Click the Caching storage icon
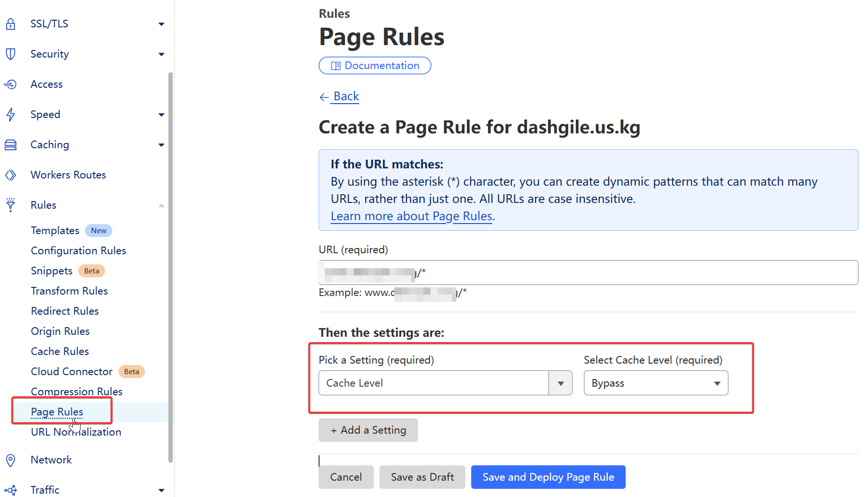This screenshot has height=497, width=868. click(x=11, y=145)
